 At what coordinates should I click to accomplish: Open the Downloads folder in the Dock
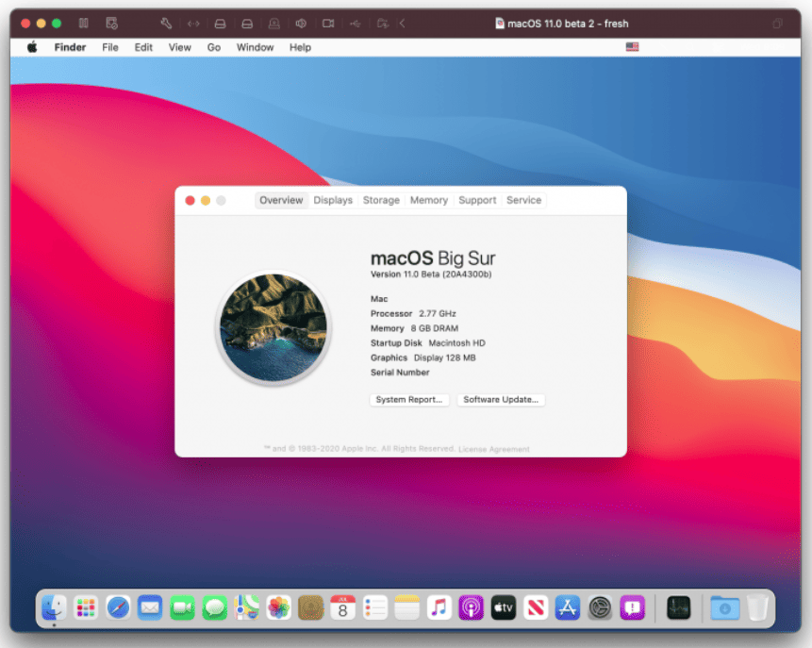coord(724,607)
